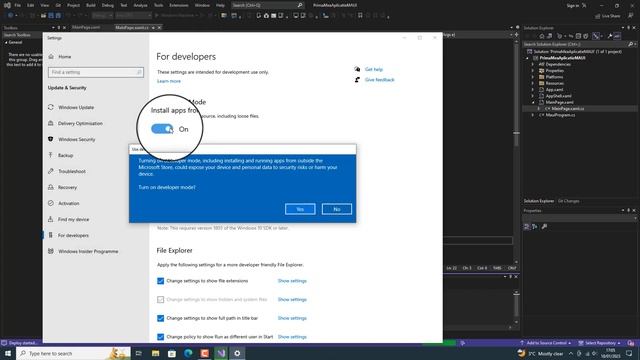Toggle the show hidden and system files checkbox
Viewport: 640px width, 360px height.
tap(160, 300)
